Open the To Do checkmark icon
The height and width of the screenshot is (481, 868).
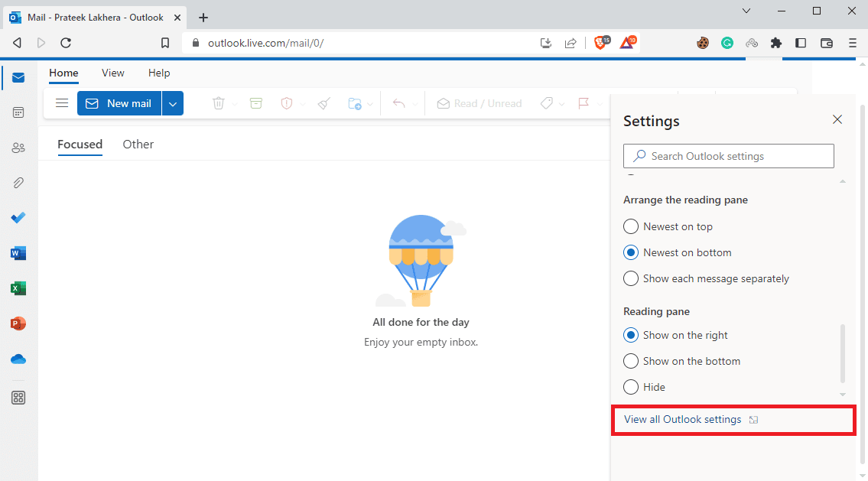click(x=18, y=217)
